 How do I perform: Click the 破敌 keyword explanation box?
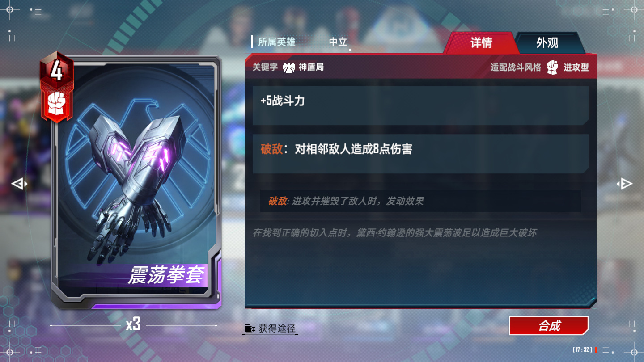pos(420,201)
